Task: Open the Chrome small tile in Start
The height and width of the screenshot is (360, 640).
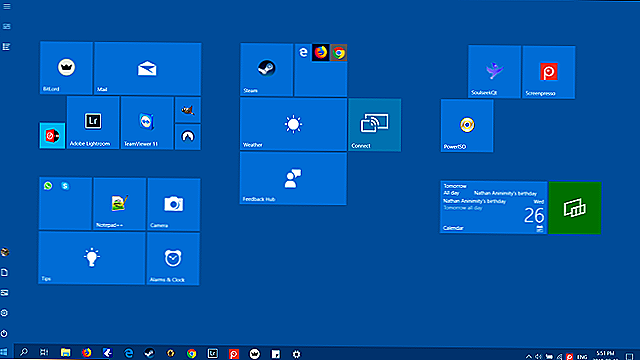Action: [x=339, y=53]
